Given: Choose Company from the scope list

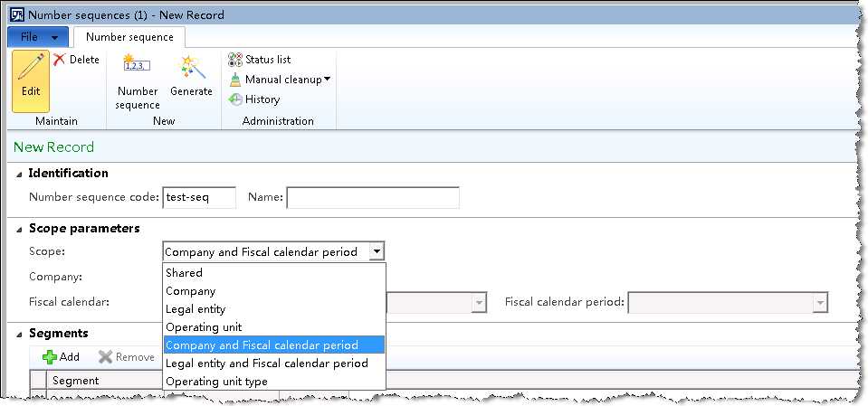Looking at the screenshot, I should click(x=274, y=291).
